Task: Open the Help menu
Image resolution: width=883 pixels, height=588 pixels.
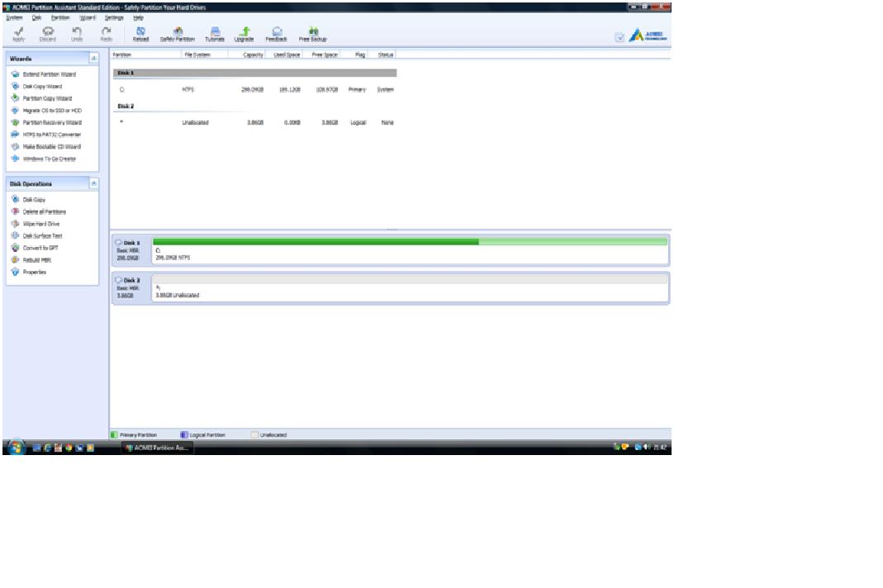Action: coord(138,18)
